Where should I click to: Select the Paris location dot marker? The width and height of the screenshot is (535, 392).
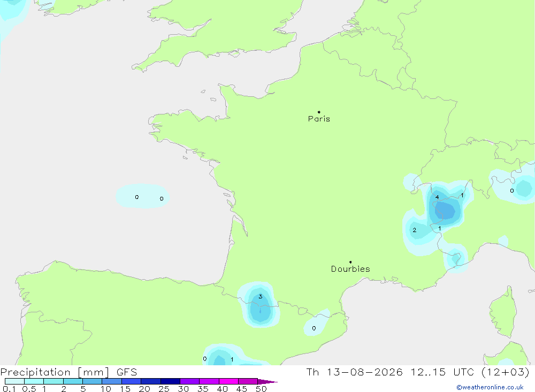[x=319, y=112]
